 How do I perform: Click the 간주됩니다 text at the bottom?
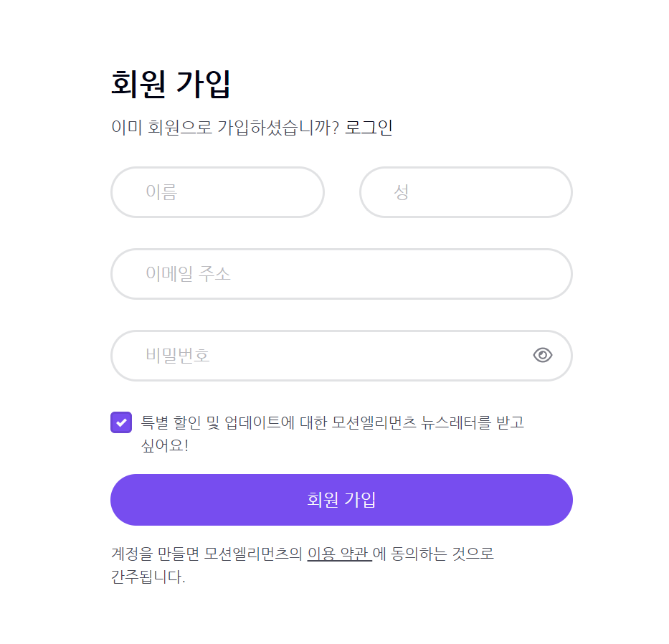pyautogui.click(x=148, y=577)
